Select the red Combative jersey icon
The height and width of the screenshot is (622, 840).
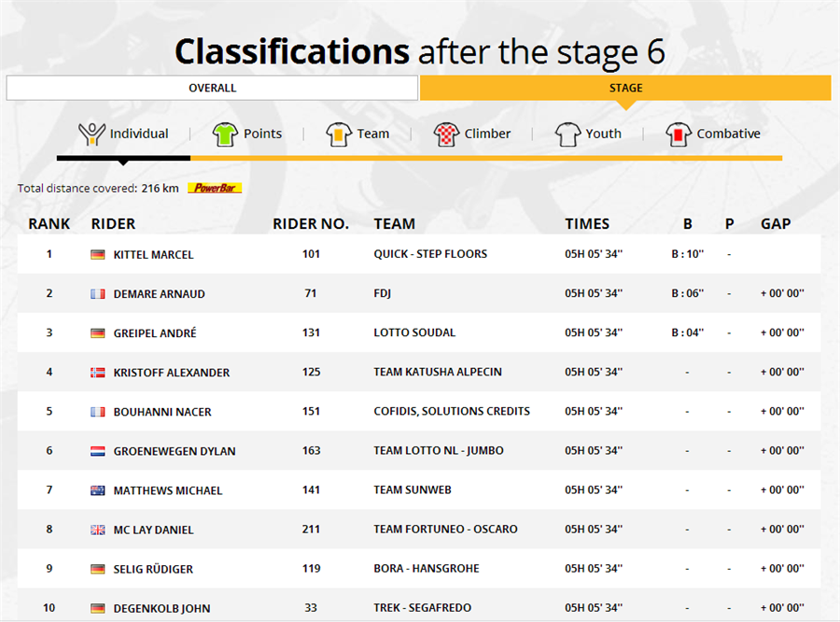click(679, 134)
